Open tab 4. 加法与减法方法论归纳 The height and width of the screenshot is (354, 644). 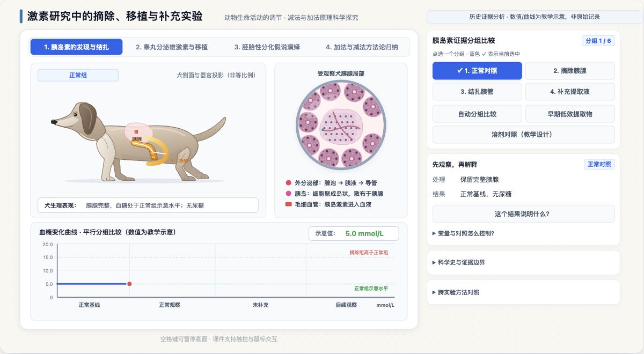(x=362, y=47)
